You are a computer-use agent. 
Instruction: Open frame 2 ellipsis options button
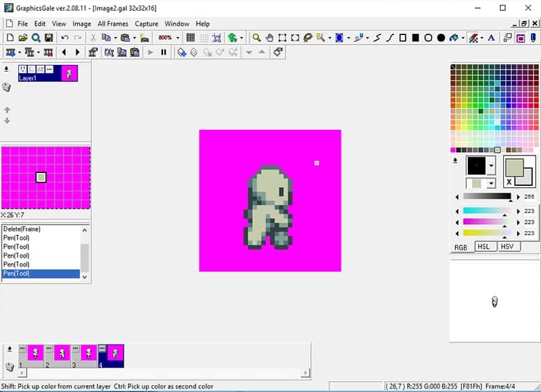49,349
